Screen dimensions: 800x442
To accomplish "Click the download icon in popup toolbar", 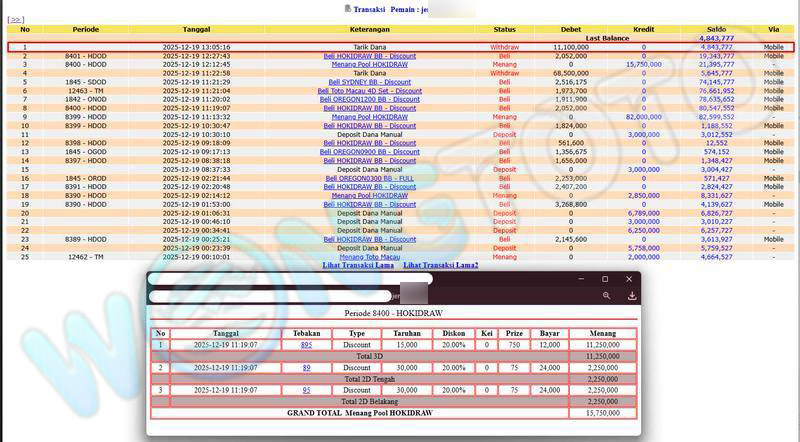I will tap(632, 296).
